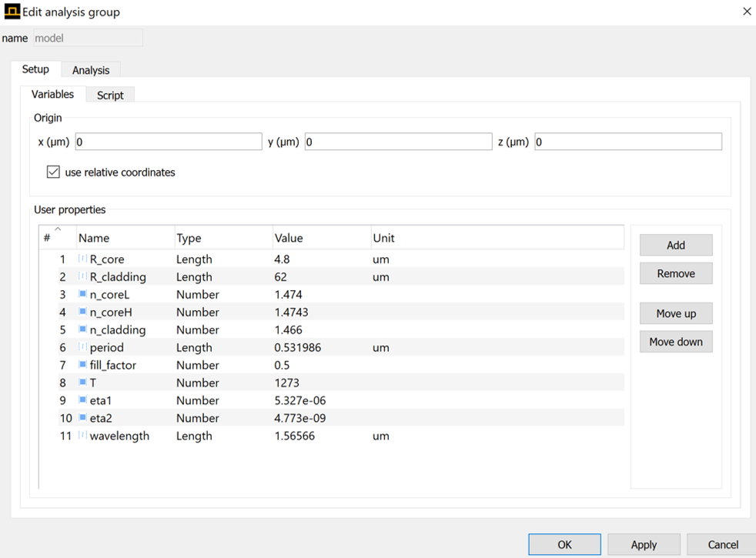Click the wavelength length type icon

tap(82, 436)
